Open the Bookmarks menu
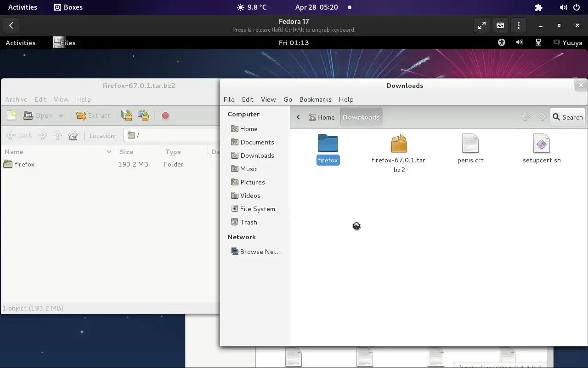588x368 pixels. (x=315, y=99)
